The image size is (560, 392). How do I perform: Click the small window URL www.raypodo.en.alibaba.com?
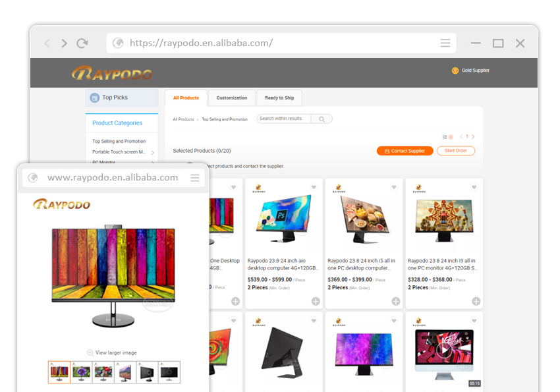[113, 177]
